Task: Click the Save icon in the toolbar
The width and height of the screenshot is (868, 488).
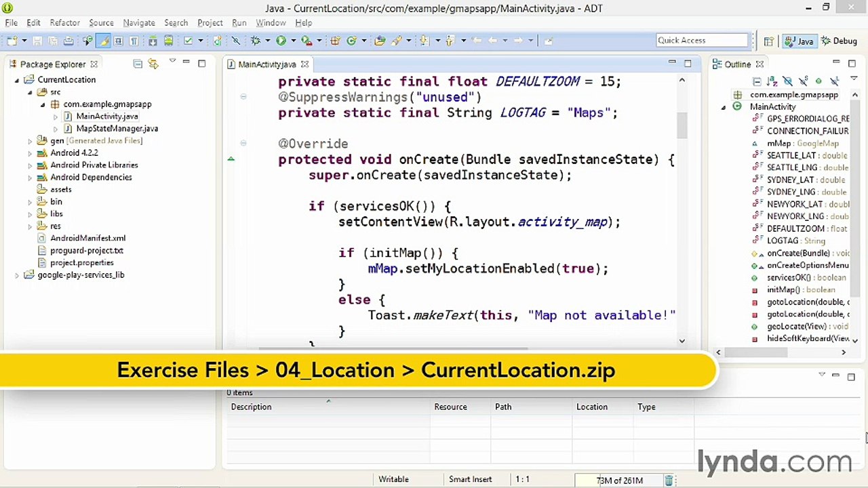Action: point(37,41)
